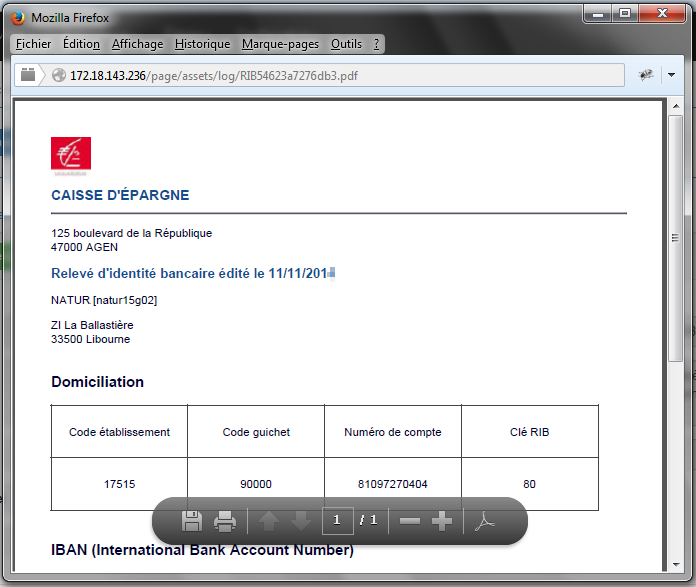The image size is (696, 587).
Task: Click the 'Code établissement' header cell
Action: [119, 432]
